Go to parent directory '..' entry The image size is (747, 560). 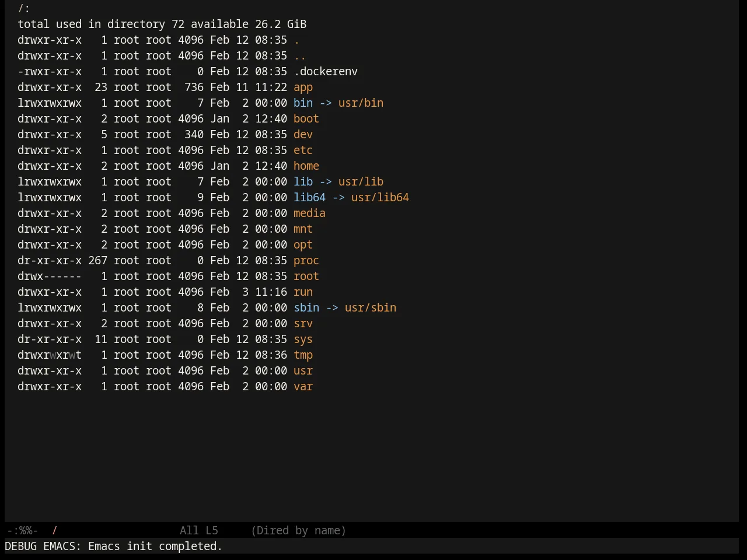(300, 55)
